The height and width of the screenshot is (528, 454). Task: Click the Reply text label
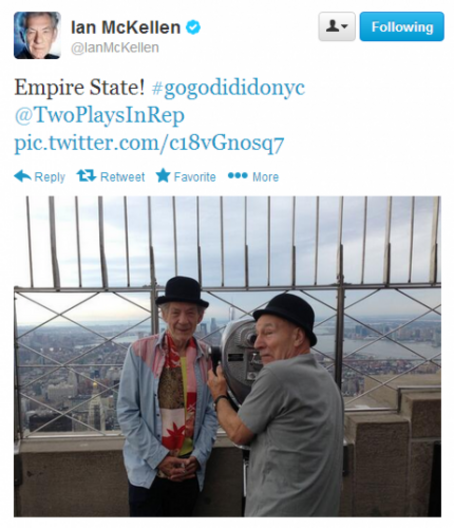50,177
